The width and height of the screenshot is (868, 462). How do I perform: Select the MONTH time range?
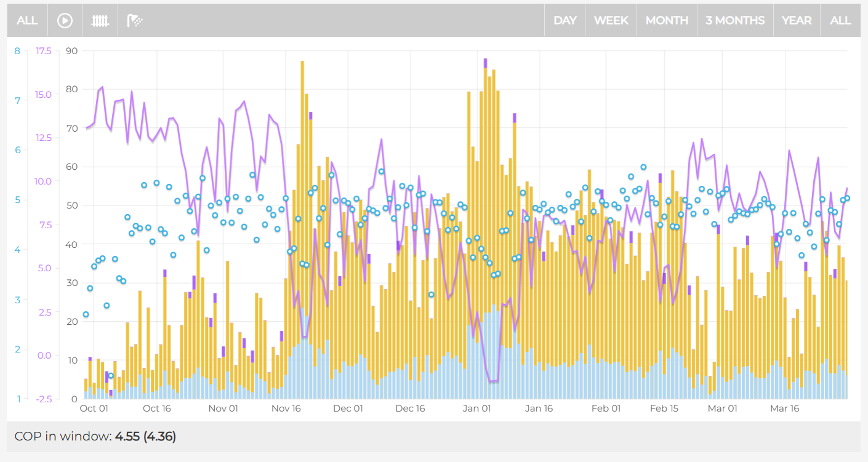pyautogui.click(x=667, y=20)
